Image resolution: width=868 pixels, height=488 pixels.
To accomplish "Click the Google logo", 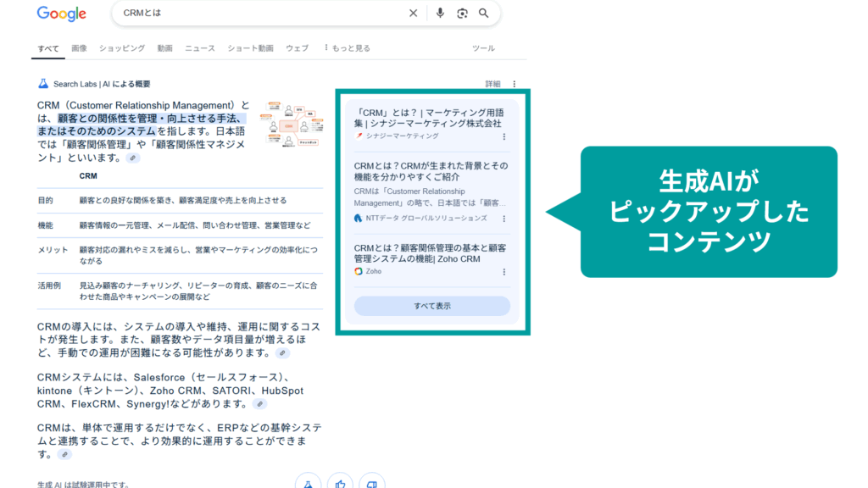I will click(61, 14).
